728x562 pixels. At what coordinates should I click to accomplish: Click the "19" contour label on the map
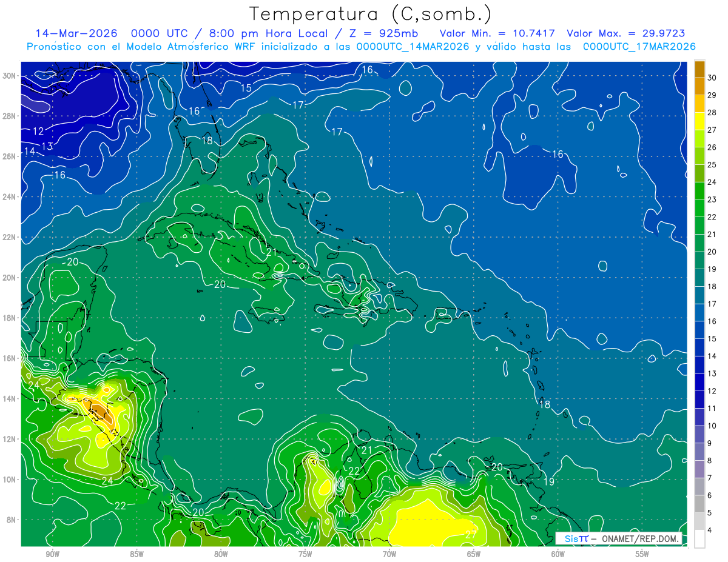[549, 481]
